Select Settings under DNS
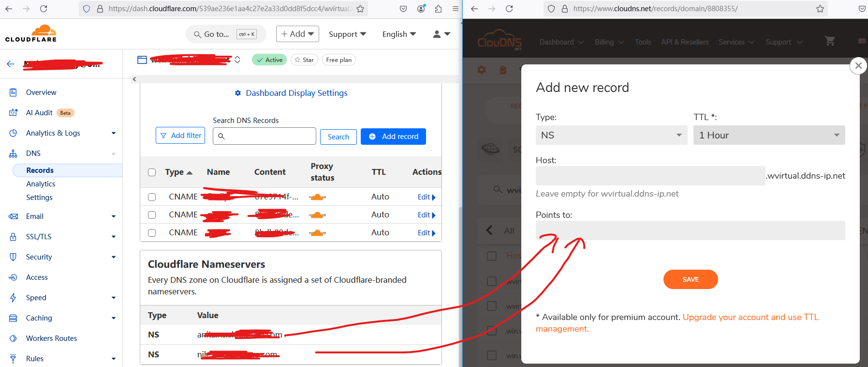 [39, 198]
